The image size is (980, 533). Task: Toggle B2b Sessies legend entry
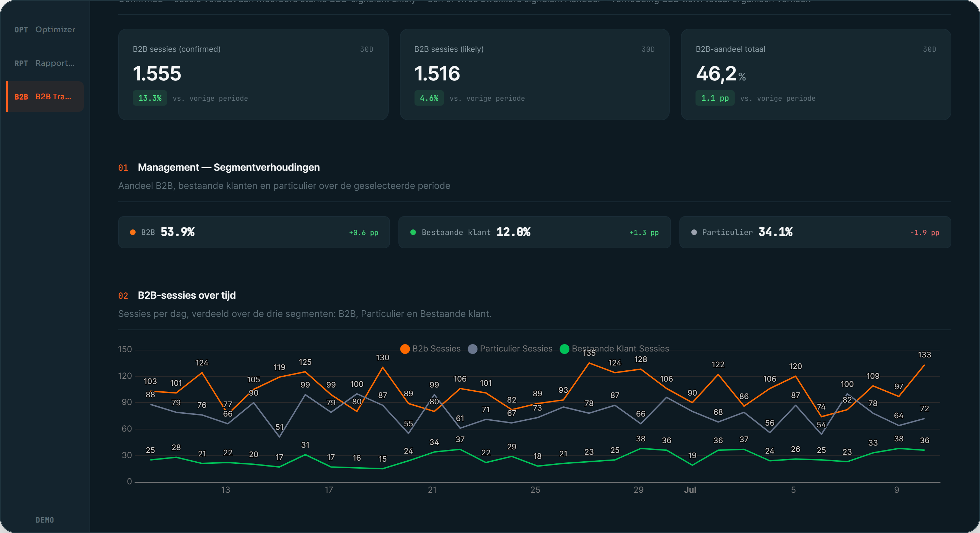[430, 348]
